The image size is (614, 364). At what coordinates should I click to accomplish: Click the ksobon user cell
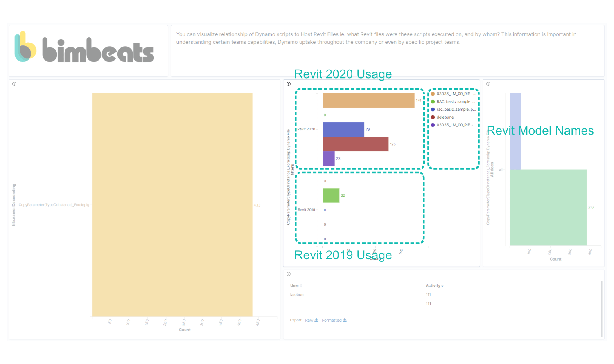pyautogui.click(x=297, y=294)
